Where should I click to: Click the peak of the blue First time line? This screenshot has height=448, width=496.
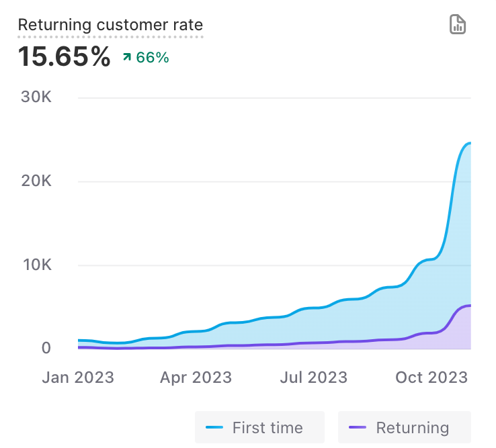pos(469,143)
